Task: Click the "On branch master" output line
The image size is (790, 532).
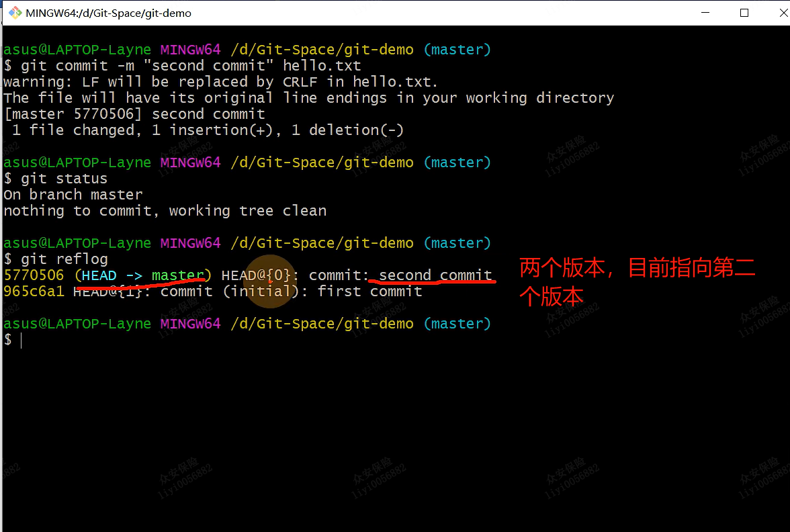Action: tap(73, 195)
